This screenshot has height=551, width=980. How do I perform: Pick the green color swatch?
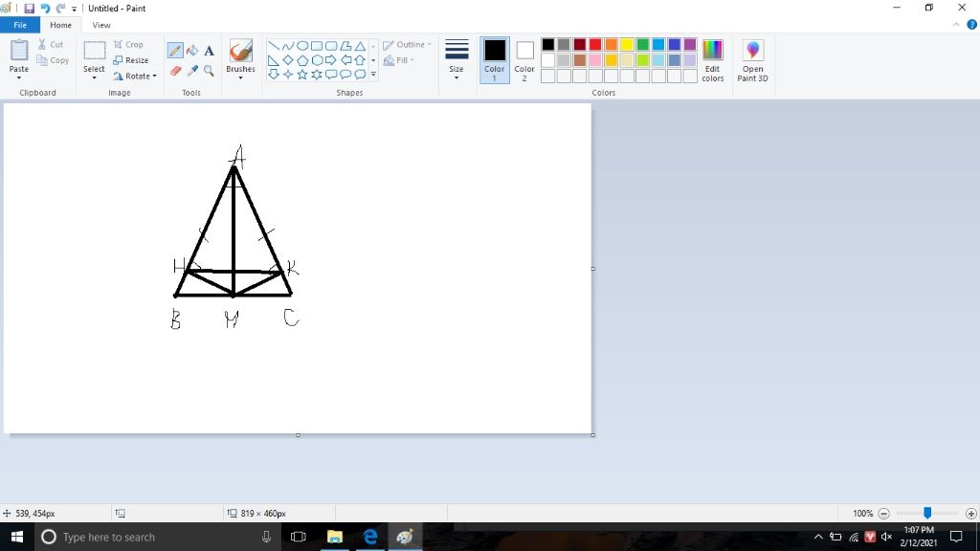tap(642, 44)
